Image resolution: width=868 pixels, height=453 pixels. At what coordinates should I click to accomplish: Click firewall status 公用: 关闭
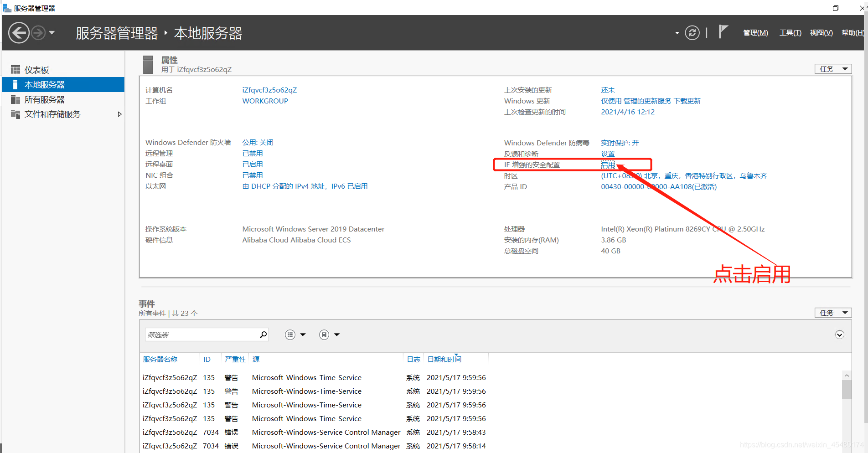(x=258, y=143)
